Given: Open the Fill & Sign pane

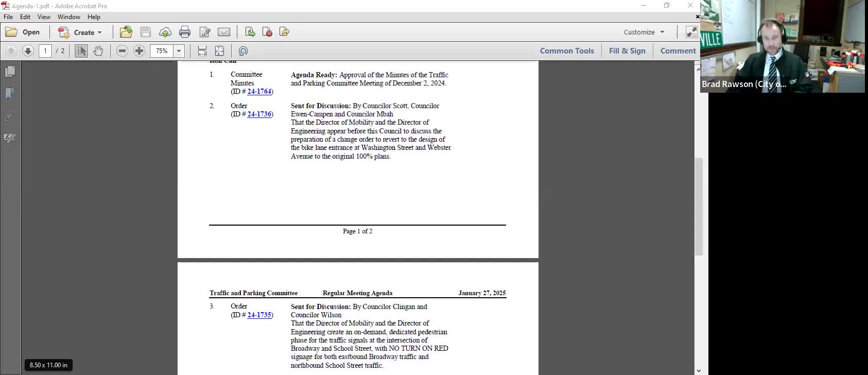Looking at the screenshot, I should click(627, 50).
